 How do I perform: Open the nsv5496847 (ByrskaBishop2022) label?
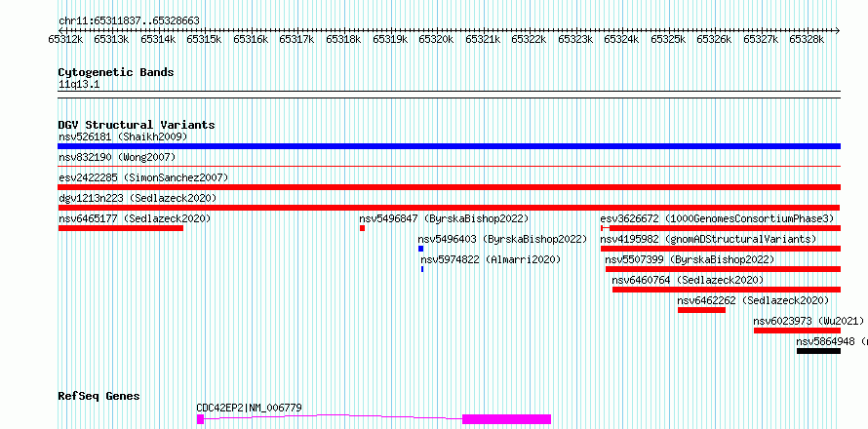tap(444, 218)
